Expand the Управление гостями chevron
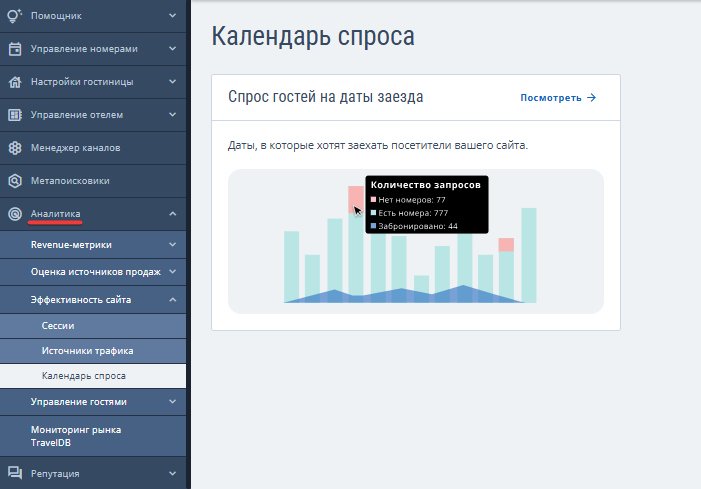This screenshot has width=701, height=489. point(172,402)
